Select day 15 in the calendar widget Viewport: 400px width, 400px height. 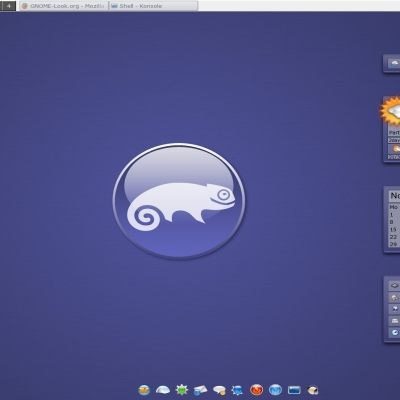point(393,229)
